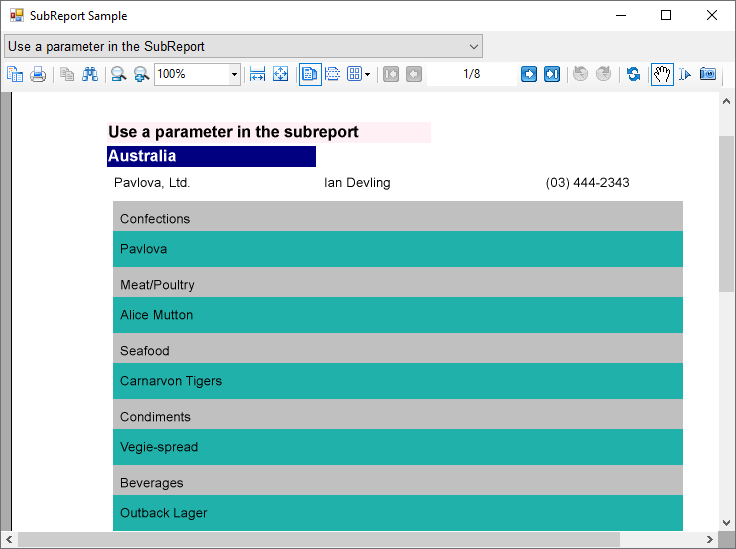This screenshot has height=549, width=736.
Task: Click the Print icon
Action: [38, 74]
